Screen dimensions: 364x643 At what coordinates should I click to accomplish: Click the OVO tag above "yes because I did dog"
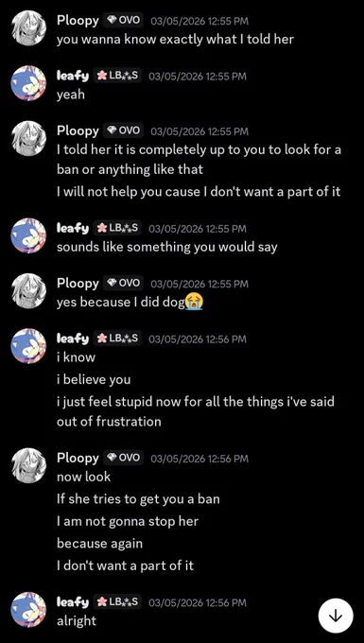click(x=124, y=283)
